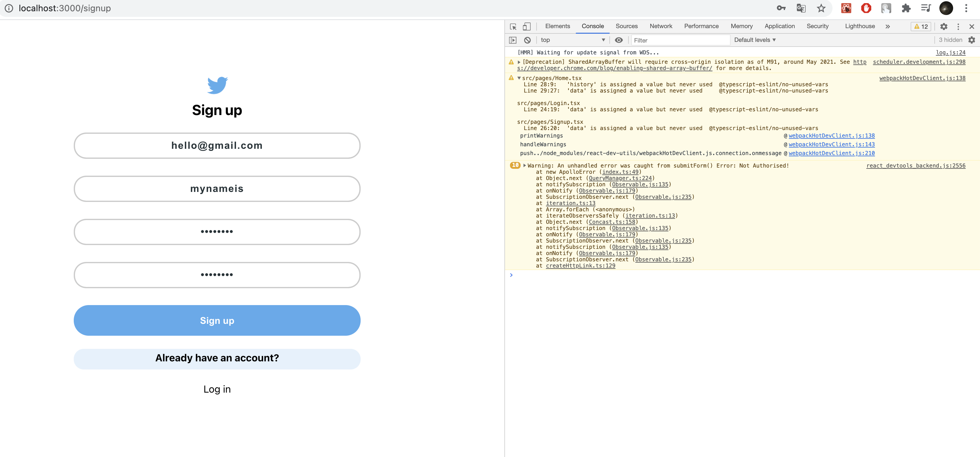Select the Inspect element tool in DevTools

(513, 27)
